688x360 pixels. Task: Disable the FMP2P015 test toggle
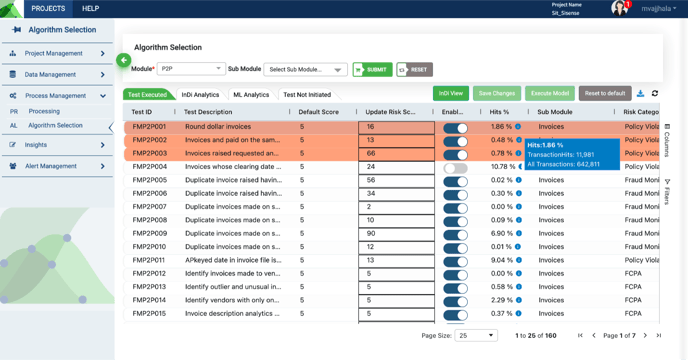pos(455,315)
